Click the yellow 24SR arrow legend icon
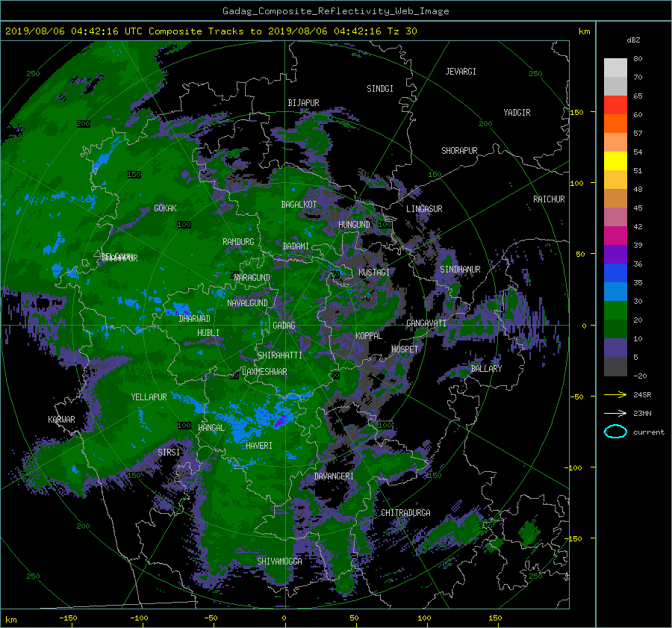The width and height of the screenshot is (672, 628). pos(615,394)
